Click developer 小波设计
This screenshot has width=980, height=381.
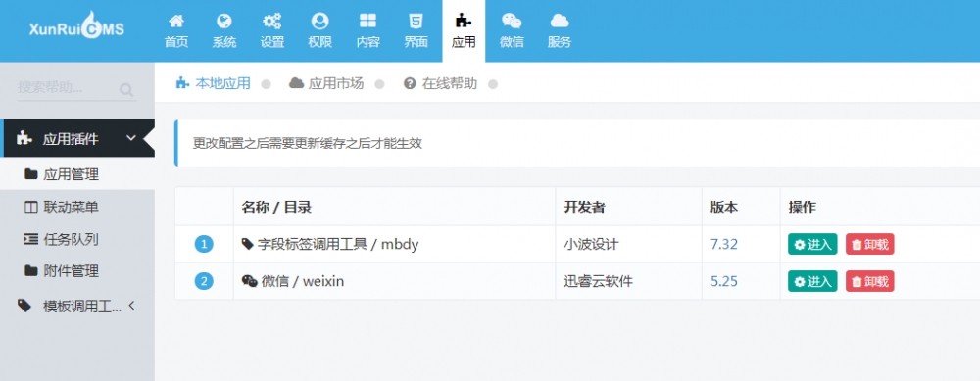coord(591,244)
